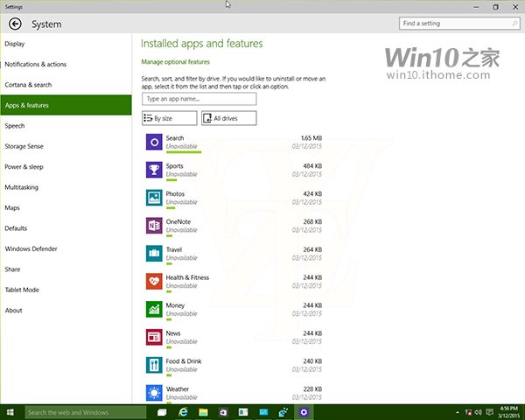Click the Photos app icon
Screen dimensions: 525x420
[154, 198]
